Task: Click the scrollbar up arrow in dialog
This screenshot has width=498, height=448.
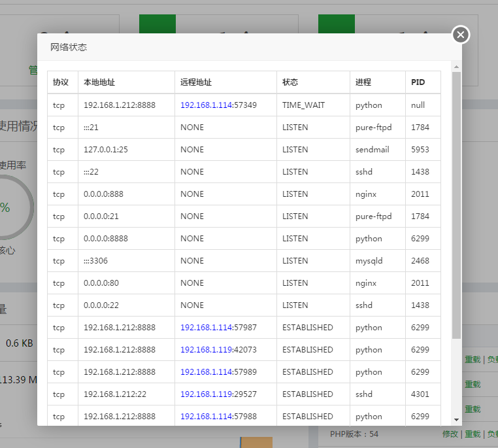Action: click(456, 67)
